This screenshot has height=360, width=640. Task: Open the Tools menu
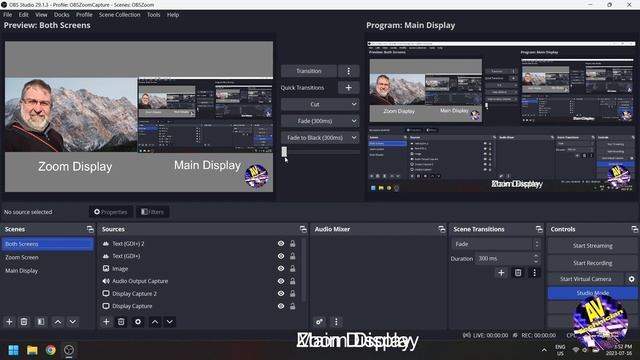(153, 15)
